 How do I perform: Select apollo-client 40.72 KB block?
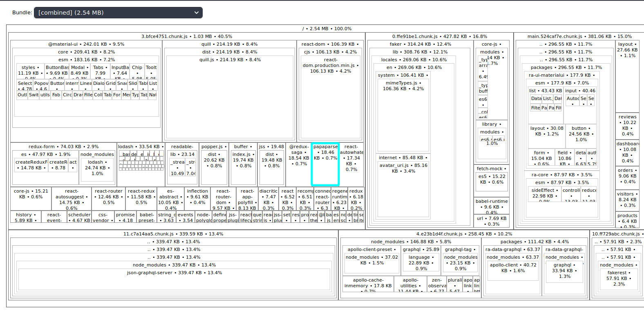[x=512, y=270]
